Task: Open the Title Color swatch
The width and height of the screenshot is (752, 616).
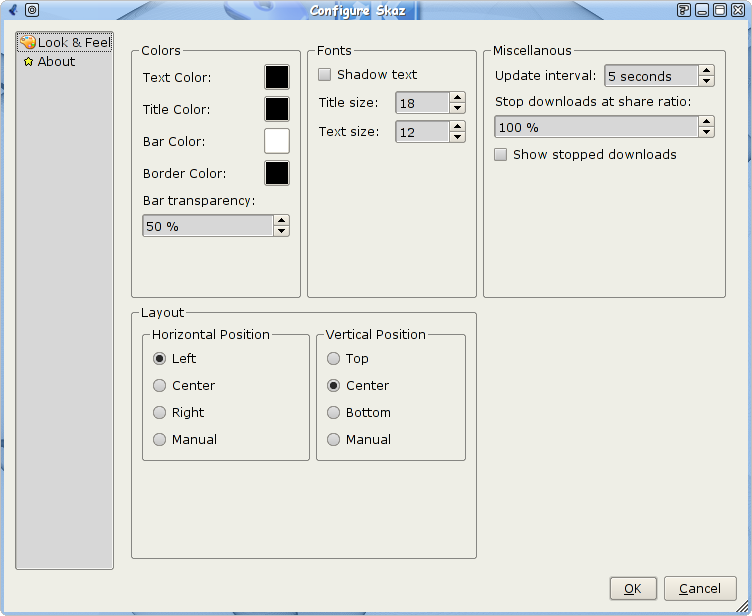Action: pos(277,109)
